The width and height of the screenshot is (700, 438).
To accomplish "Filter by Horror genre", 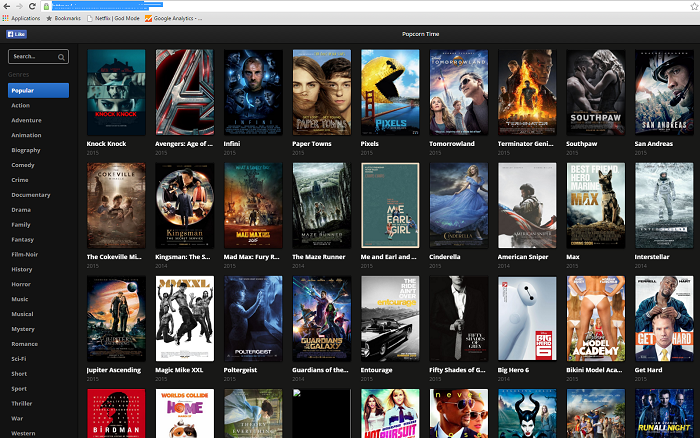I will coord(21,284).
